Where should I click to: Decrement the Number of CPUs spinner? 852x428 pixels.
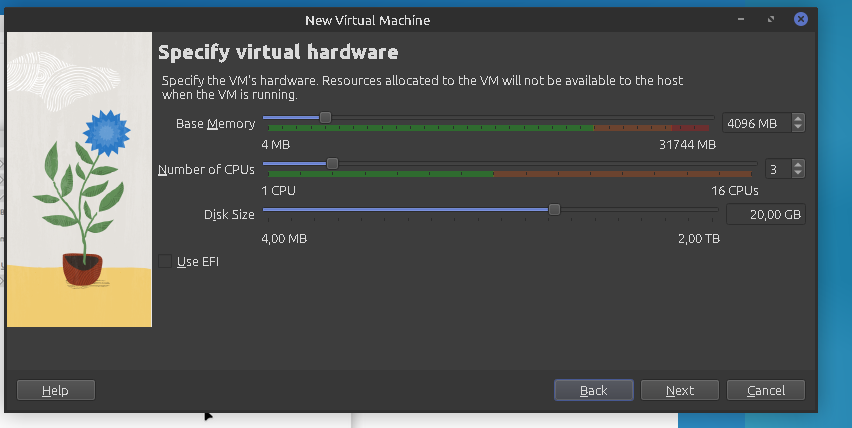pos(797,173)
